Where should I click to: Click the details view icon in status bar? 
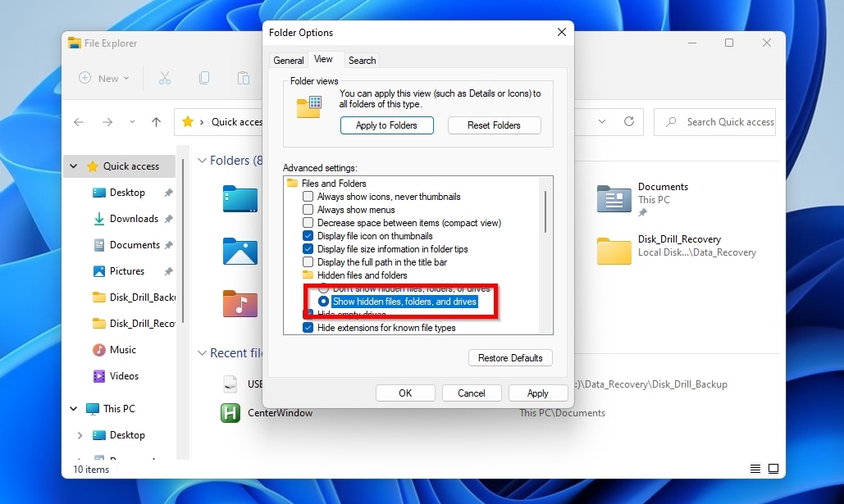754,468
